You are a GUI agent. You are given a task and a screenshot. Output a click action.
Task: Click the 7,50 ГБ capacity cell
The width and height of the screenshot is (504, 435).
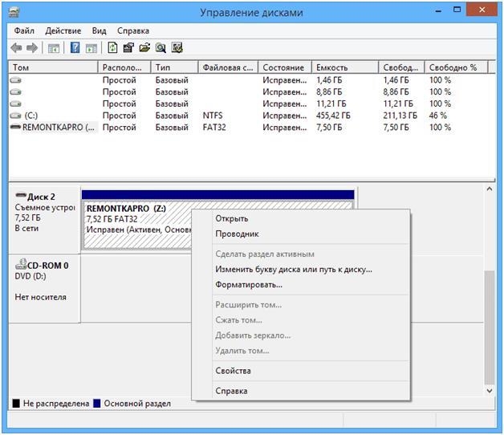(x=329, y=128)
